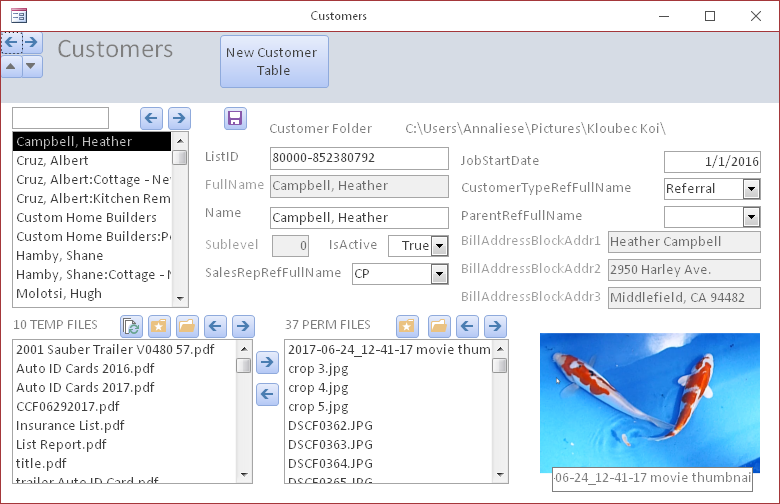
Task: Move selected file to Perm Files with right arrow
Action: 267,362
